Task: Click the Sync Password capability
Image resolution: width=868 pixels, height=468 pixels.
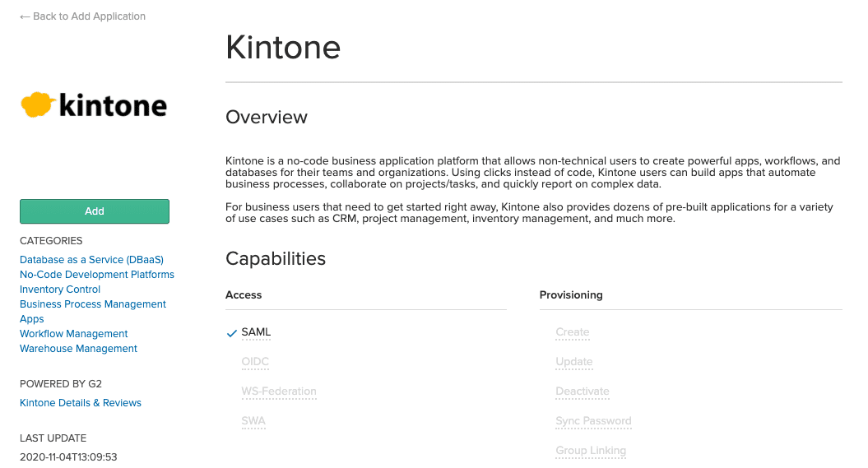Action: tap(593, 421)
